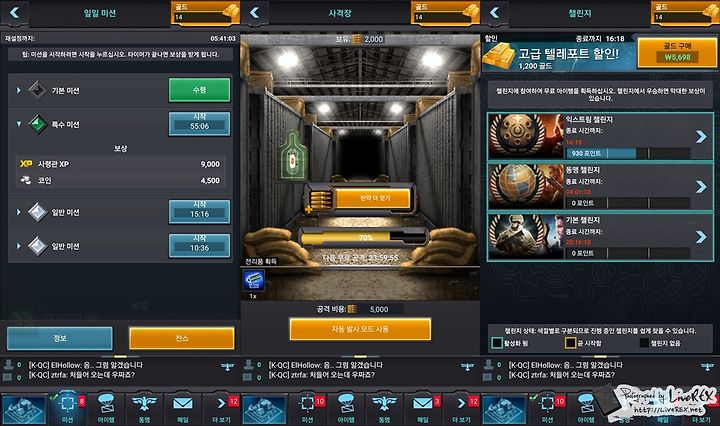The height and width of the screenshot is (426, 720).
Task: Start 특수 미션 with 55:06 timer
Action: click(199, 124)
